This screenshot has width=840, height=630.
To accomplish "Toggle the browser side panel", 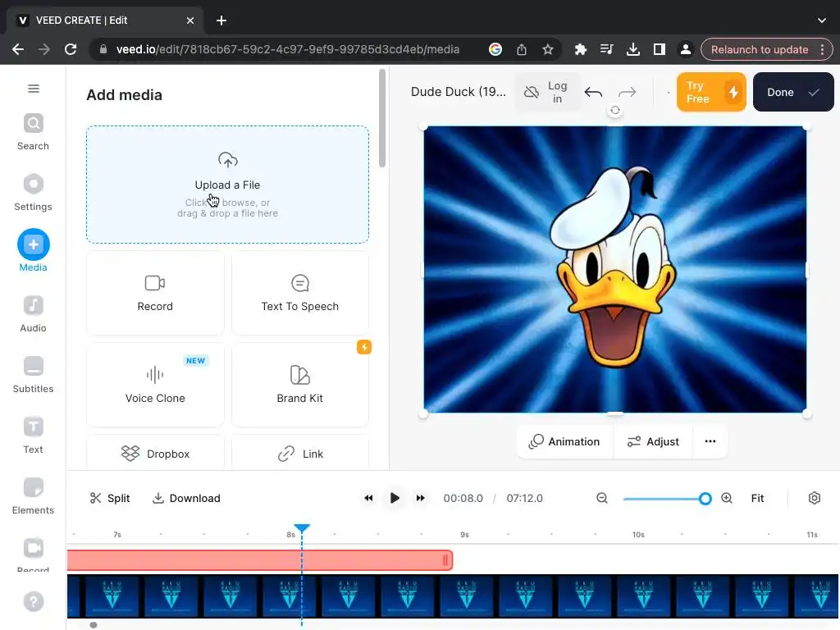I will pos(659,49).
